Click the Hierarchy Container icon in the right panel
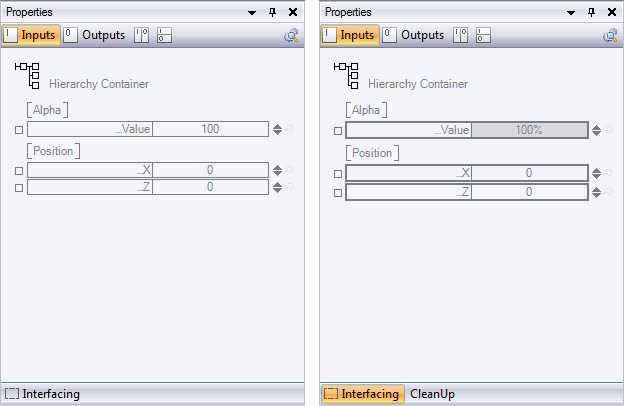Image resolution: width=625 pixels, height=406 pixels. [x=346, y=75]
